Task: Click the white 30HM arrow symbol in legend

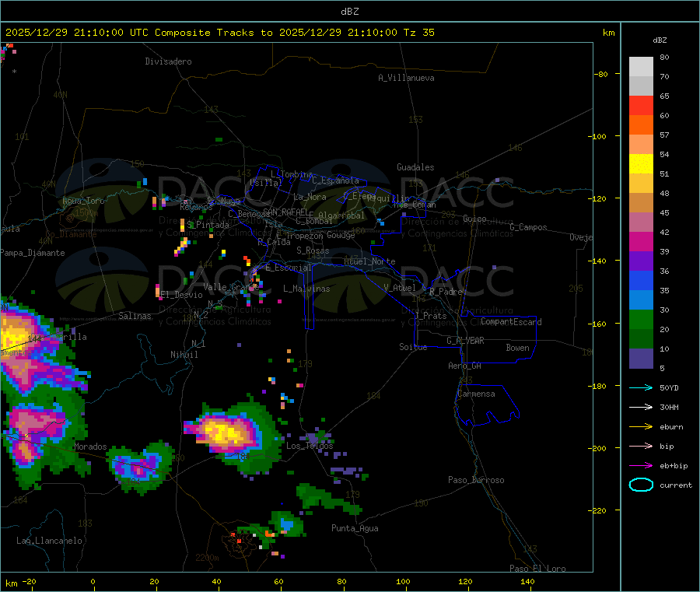Action: [641, 407]
